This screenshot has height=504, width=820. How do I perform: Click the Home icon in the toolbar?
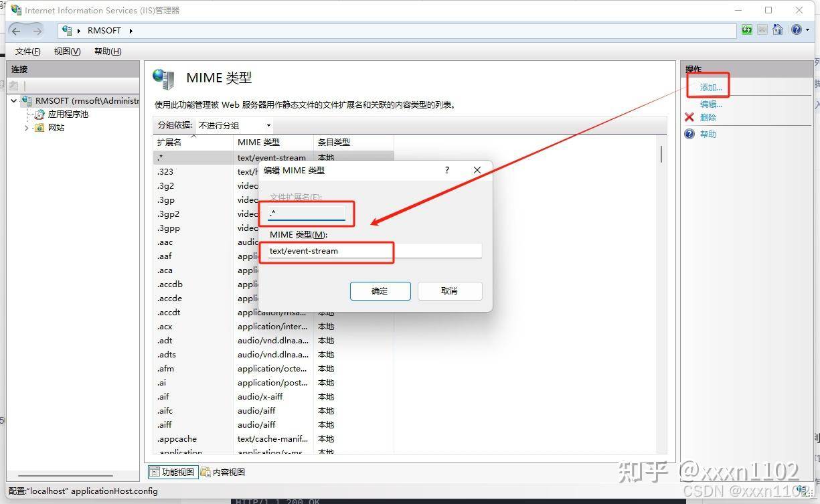coord(777,30)
